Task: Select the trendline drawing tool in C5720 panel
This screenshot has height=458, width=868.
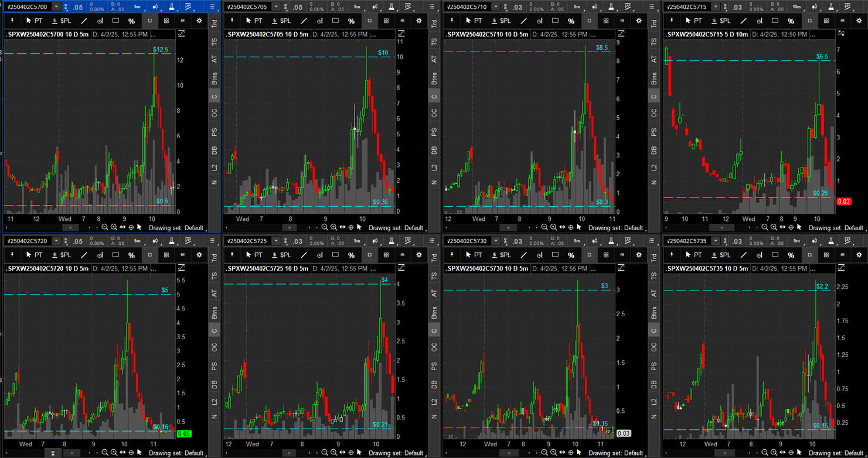Action: 84,255
